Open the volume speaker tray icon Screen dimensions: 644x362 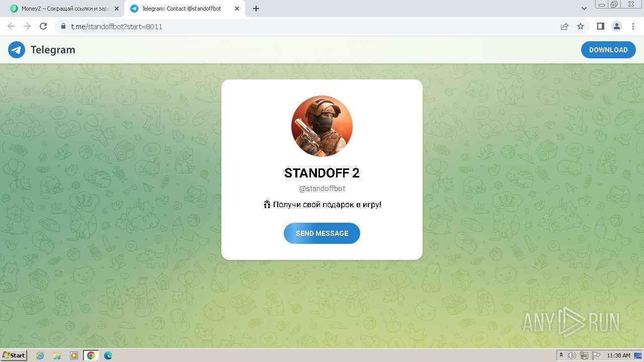[x=572, y=355]
